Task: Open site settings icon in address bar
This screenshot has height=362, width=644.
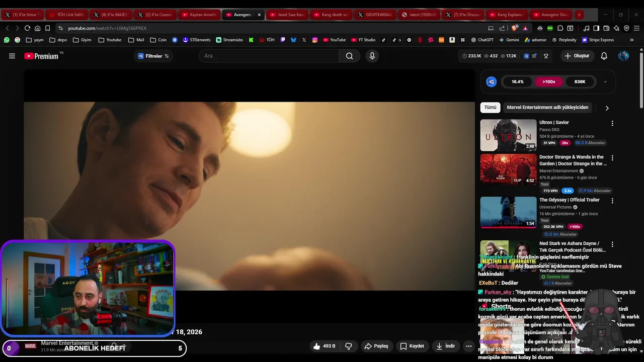Action: 61,28
